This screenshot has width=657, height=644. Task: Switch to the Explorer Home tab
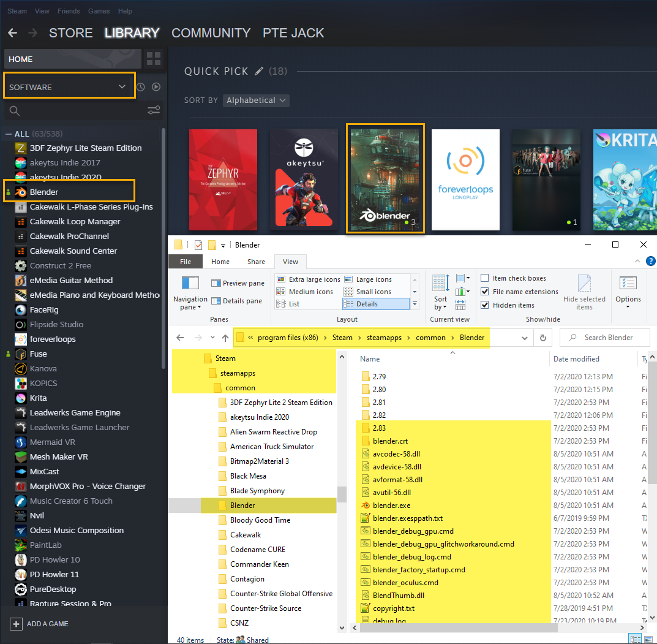point(220,262)
